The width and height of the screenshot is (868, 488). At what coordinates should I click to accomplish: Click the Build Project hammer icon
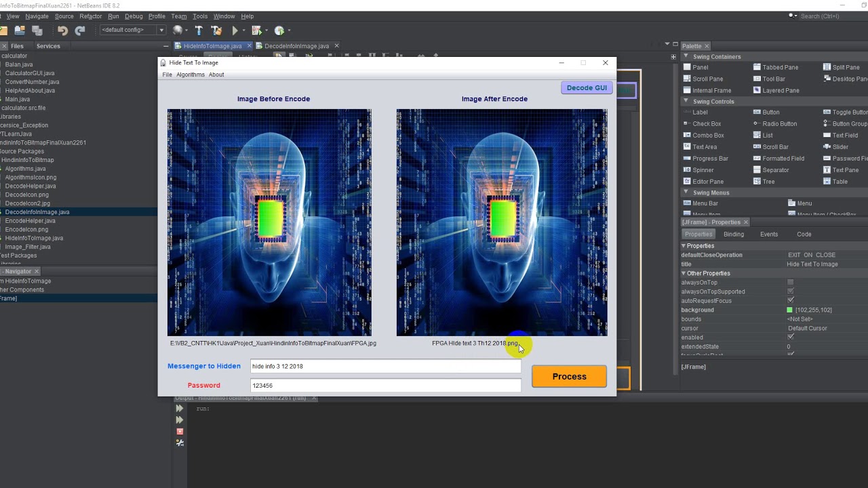click(199, 30)
